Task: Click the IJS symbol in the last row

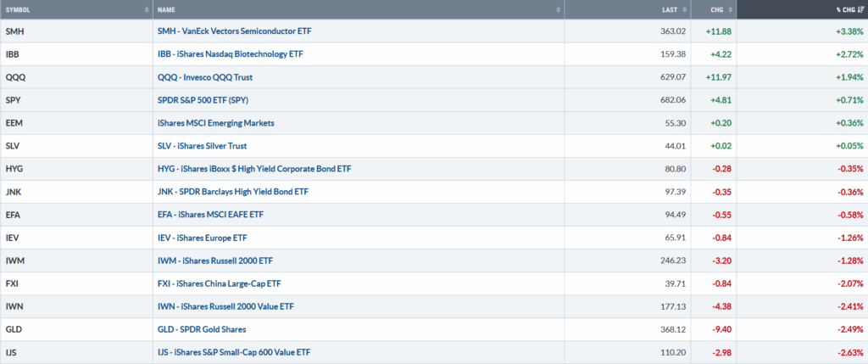Action: click(11, 352)
